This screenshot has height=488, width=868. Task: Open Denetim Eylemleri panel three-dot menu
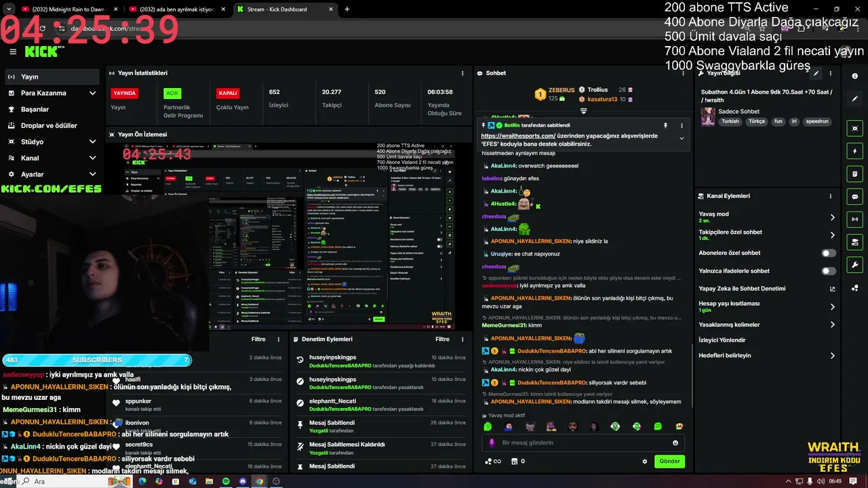click(x=462, y=340)
